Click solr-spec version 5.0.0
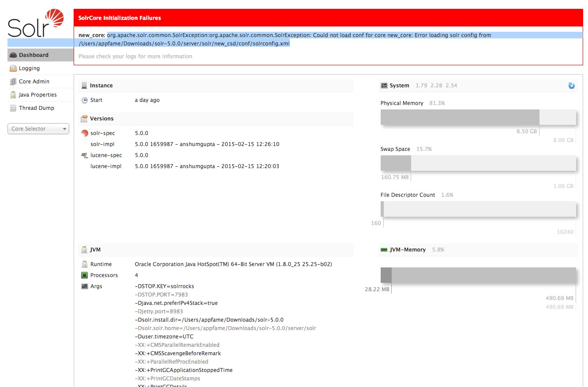This screenshot has width=588, height=387. point(142,133)
